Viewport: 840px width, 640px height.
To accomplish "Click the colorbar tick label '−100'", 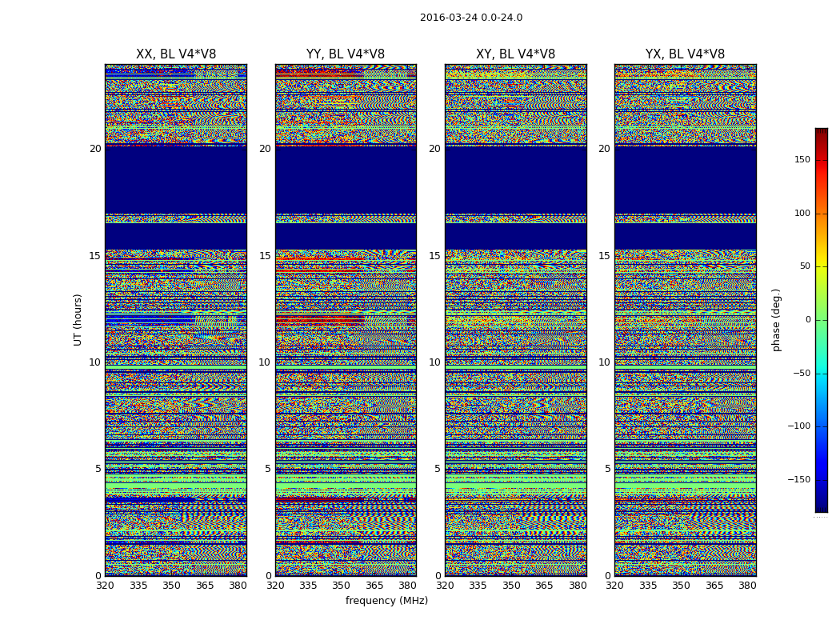I will [x=798, y=426].
